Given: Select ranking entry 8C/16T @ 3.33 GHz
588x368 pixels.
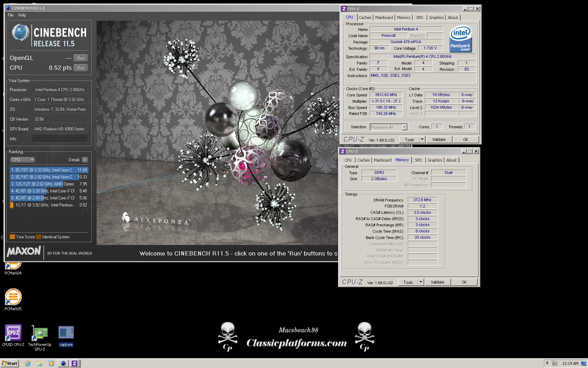Looking at the screenshot, I should (49, 170).
